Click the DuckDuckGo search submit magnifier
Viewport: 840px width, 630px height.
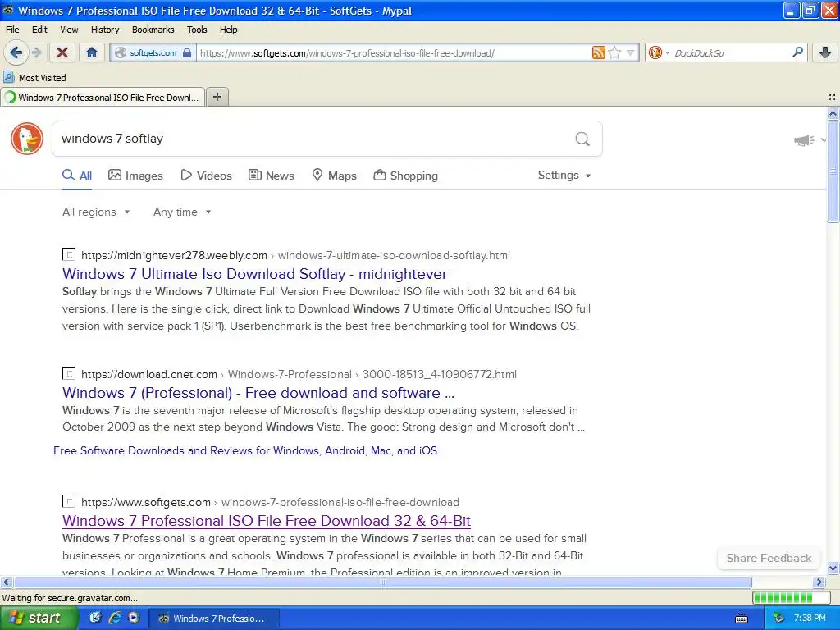click(582, 139)
